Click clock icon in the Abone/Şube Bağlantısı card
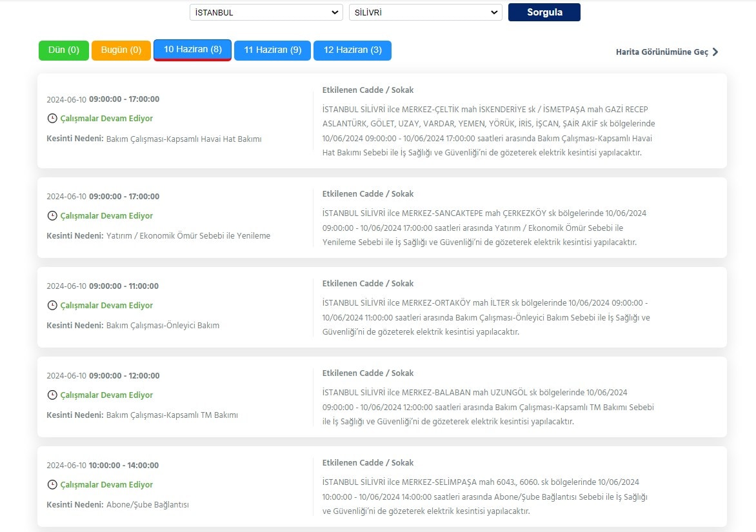756x532 pixels. pos(52,484)
